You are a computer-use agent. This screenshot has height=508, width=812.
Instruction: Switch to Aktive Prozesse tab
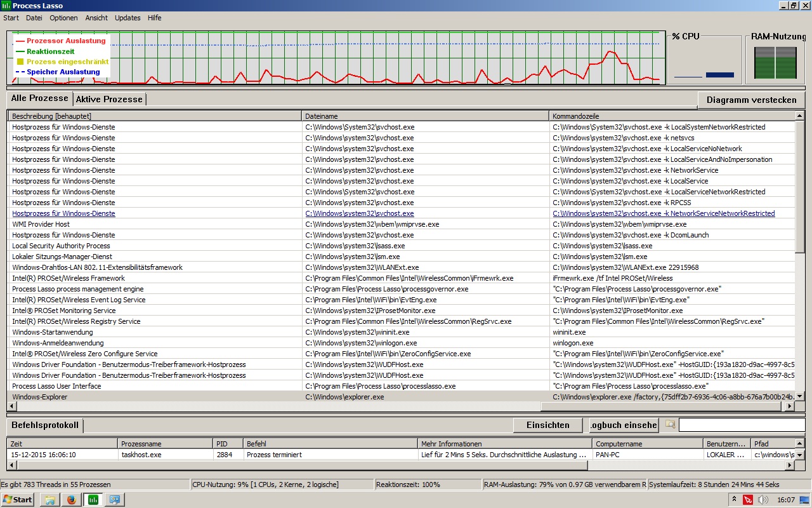pyautogui.click(x=109, y=99)
